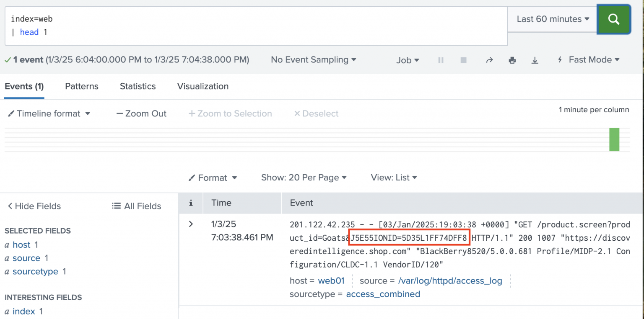Expand the Job menu
This screenshot has width=644, height=319.
coord(408,60)
